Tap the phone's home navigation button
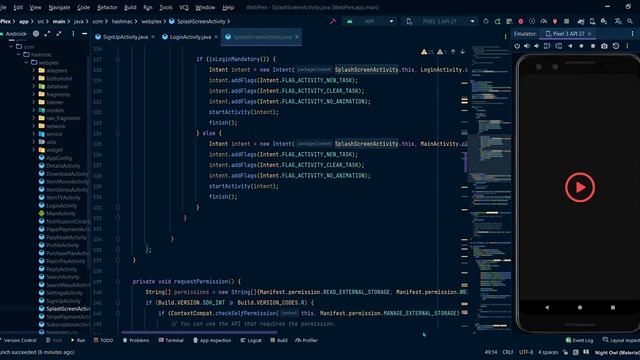The height and width of the screenshot is (360, 640). click(x=580, y=307)
